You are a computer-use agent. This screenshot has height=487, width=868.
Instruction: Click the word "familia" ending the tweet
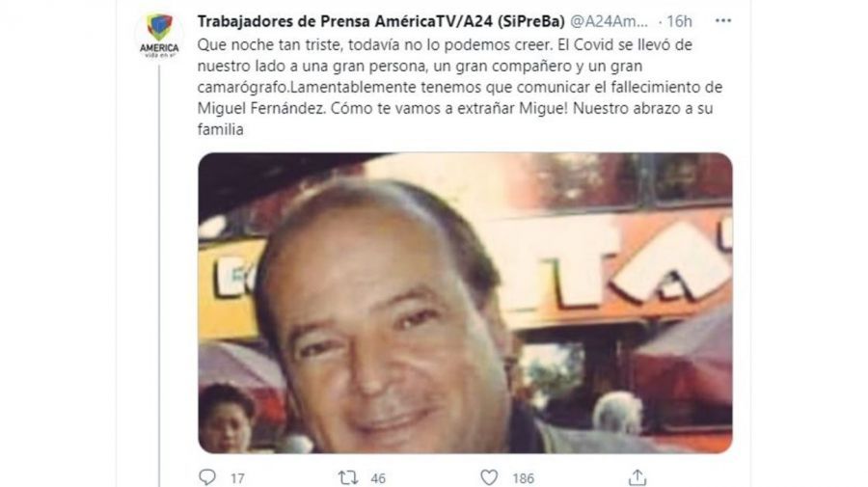(220, 129)
